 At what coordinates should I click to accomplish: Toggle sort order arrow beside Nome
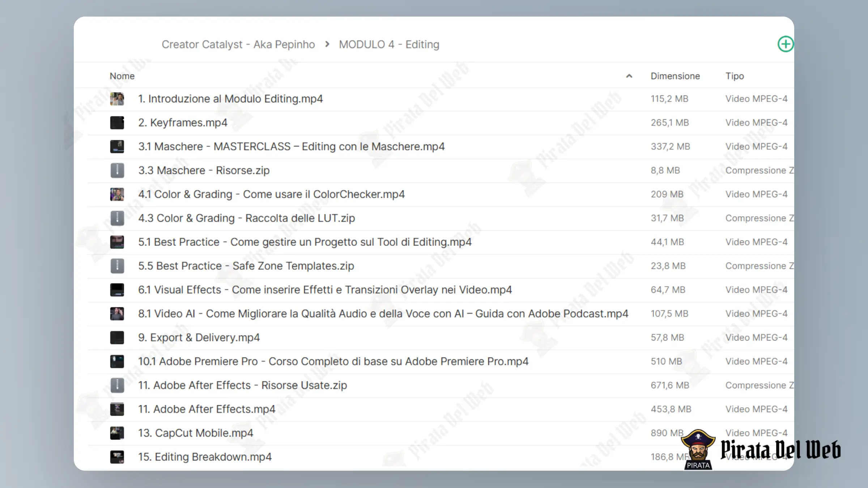pyautogui.click(x=629, y=76)
